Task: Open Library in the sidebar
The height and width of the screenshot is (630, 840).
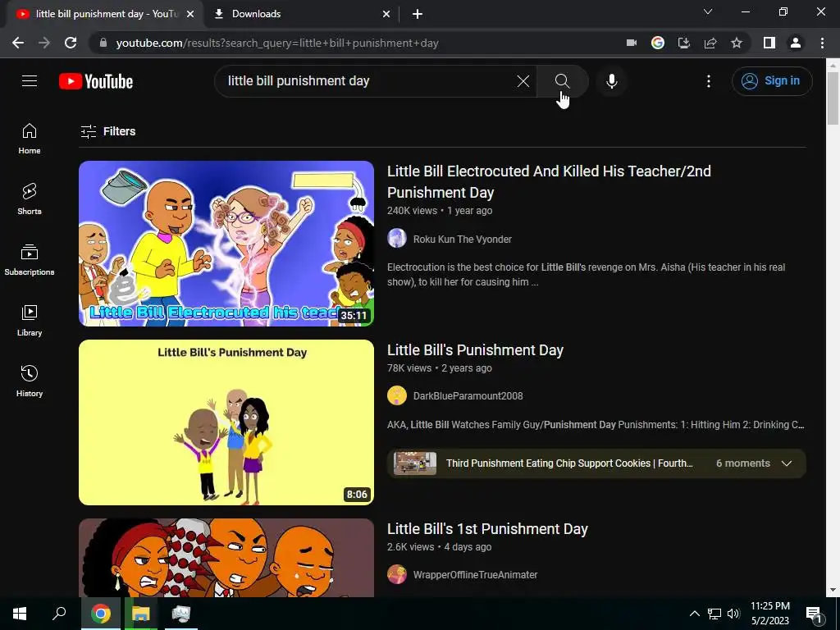Action: [x=30, y=321]
